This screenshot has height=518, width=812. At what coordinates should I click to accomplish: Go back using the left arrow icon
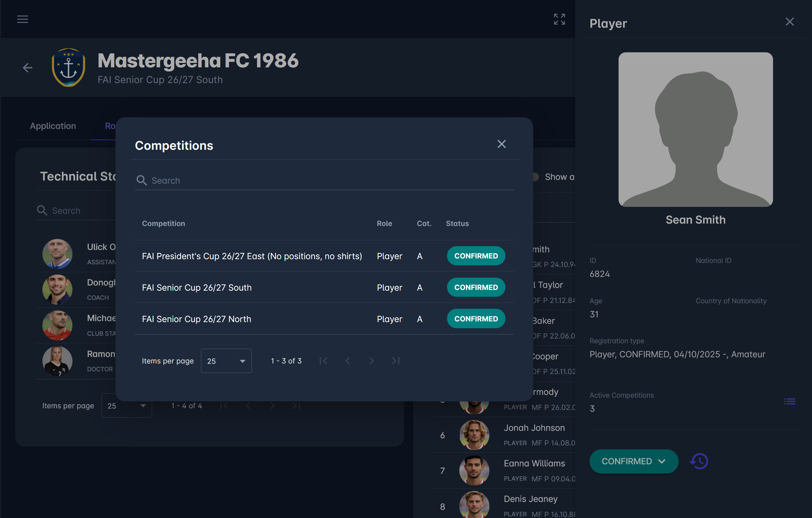click(x=27, y=68)
